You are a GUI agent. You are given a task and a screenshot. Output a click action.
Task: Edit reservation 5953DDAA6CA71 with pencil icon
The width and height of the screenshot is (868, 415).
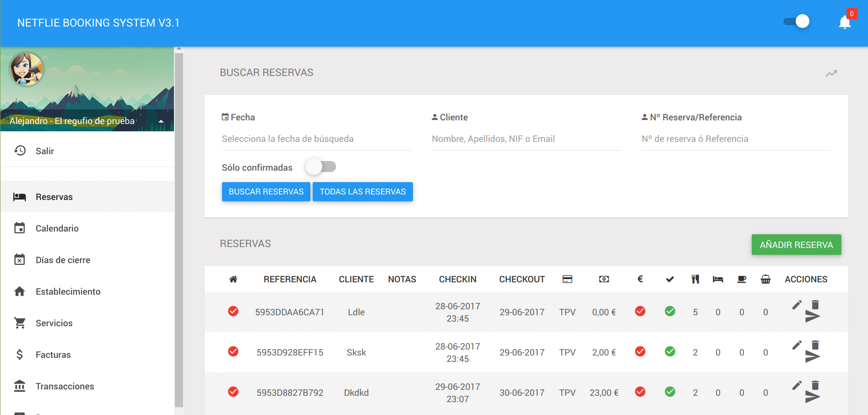[797, 305]
